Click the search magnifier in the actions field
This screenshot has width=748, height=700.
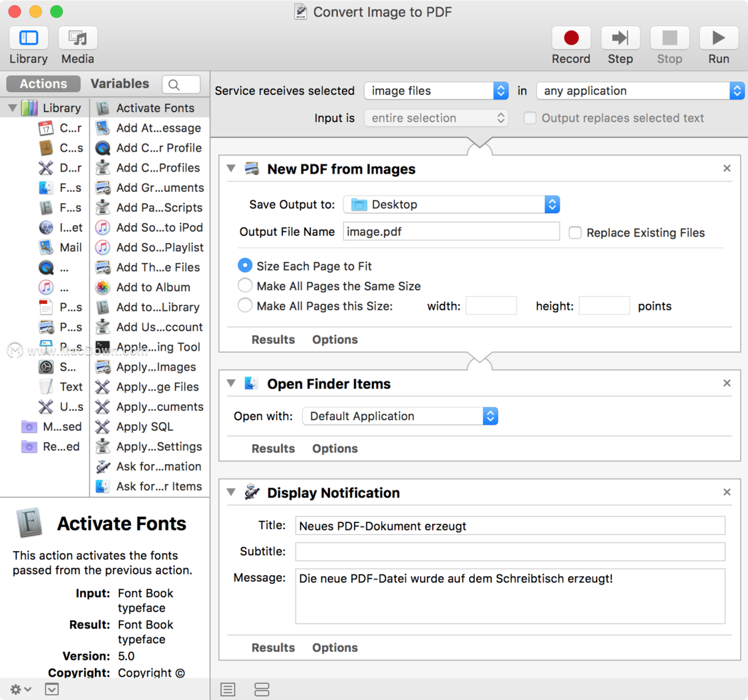click(x=174, y=84)
